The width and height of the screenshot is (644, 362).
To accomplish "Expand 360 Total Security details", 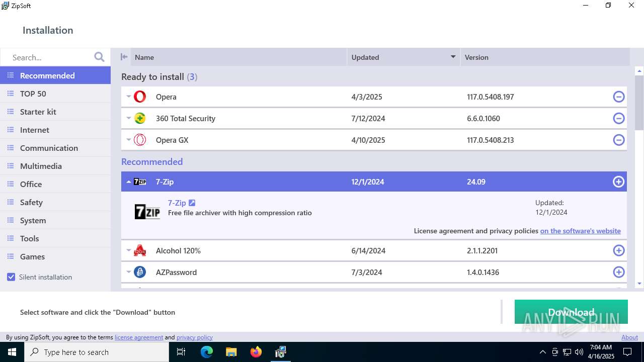I will point(129,118).
